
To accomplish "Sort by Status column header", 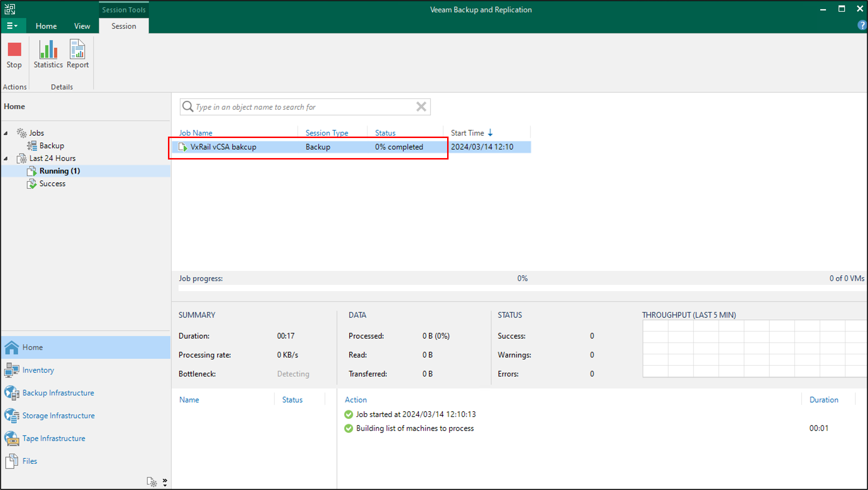I will (385, 133).
